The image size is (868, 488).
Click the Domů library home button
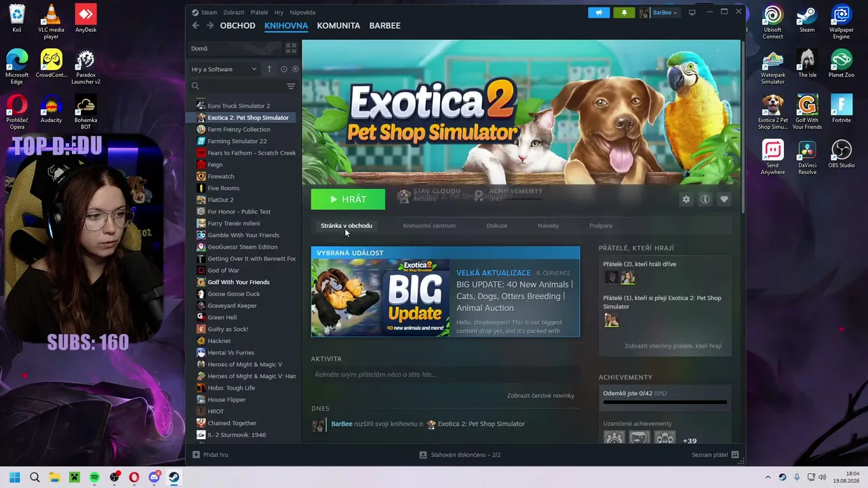235,48
